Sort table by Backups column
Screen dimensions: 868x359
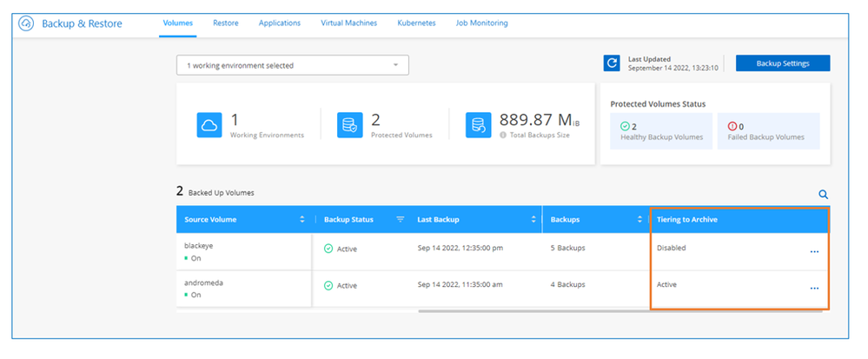639,220
